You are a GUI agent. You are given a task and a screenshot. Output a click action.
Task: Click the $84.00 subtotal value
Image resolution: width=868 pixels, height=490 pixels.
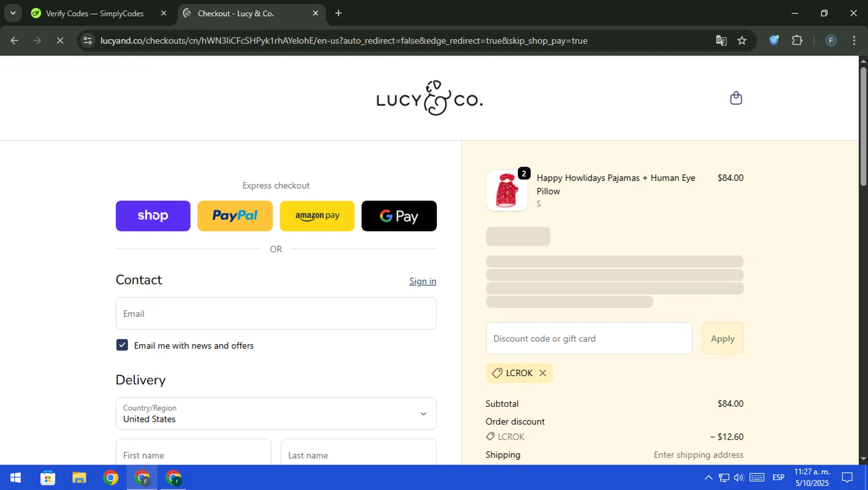730,404
